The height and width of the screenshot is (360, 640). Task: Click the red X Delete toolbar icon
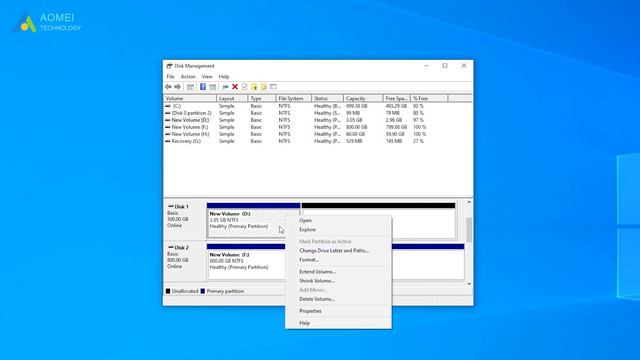coord(235,87)
